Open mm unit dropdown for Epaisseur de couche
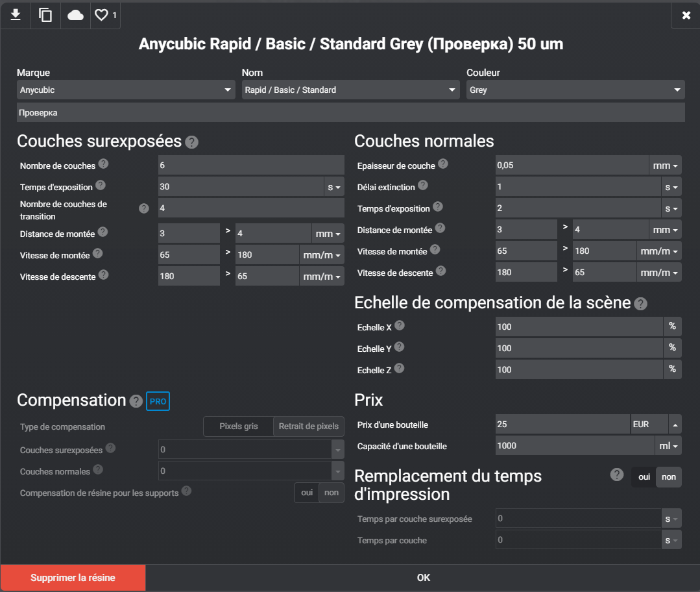This screenshot has width=700, height=592. click(665, 166)
